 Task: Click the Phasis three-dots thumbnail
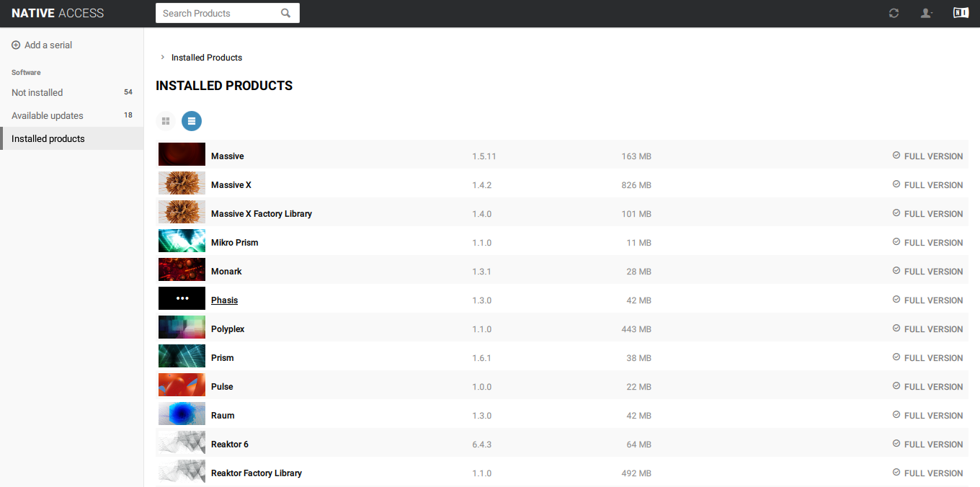click(182, 298)
